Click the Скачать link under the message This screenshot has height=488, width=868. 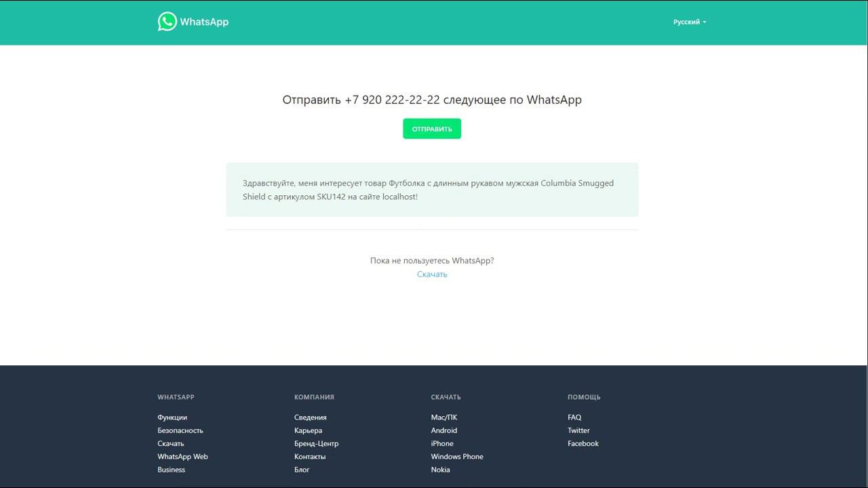(432, 274)
